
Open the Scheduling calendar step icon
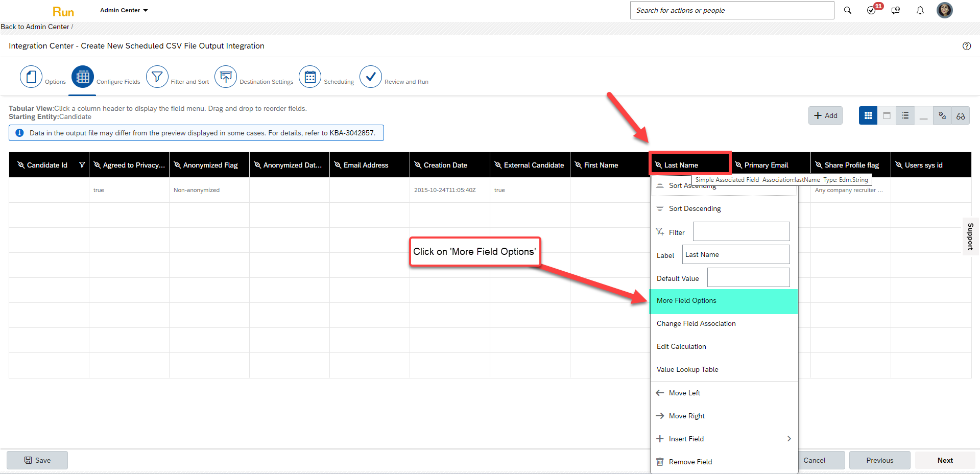(310, 77)
